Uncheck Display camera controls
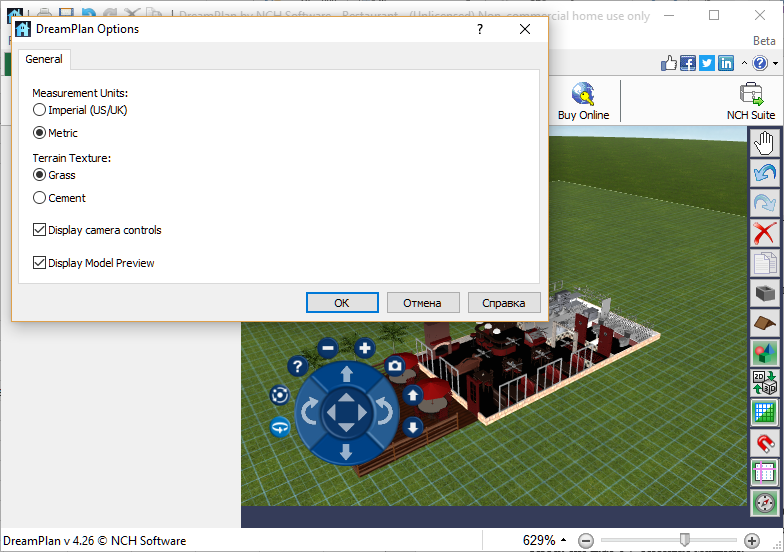 coord(40,230)
